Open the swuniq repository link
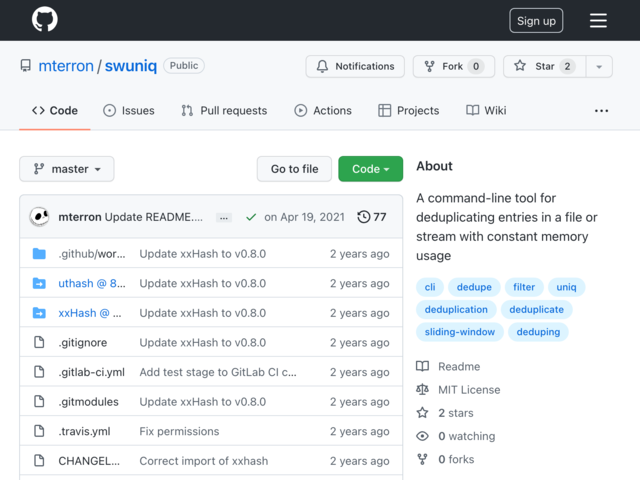 pyautogui.click(x=131, y=66)
